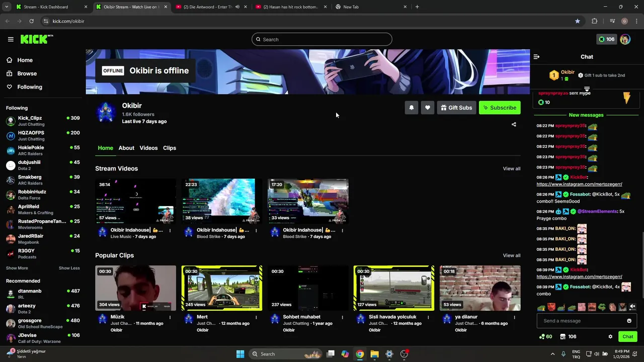Open the taskbar volume icon
644x362 pixels.
click(x=597, y=354)
